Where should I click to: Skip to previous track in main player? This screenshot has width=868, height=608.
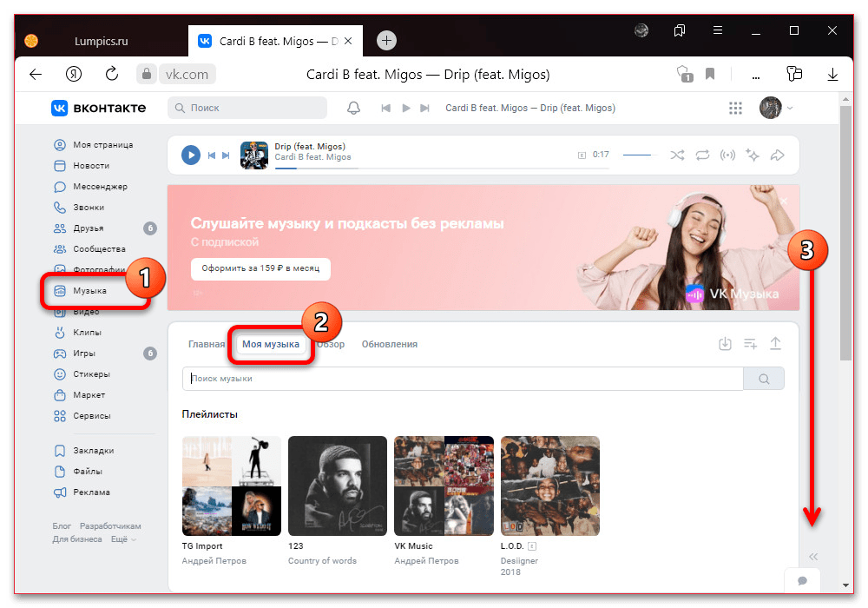pos(212,155)
